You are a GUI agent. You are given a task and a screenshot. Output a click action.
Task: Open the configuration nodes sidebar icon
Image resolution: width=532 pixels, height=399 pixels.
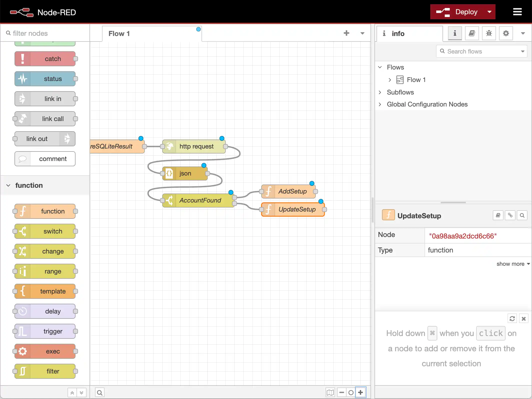(506, 33)
